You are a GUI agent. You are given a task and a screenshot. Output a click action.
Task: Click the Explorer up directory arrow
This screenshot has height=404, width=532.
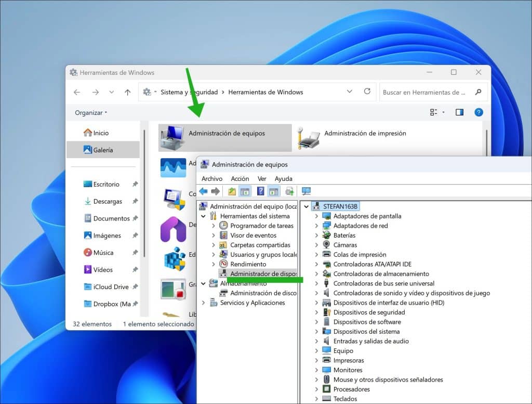click(128, 92)
